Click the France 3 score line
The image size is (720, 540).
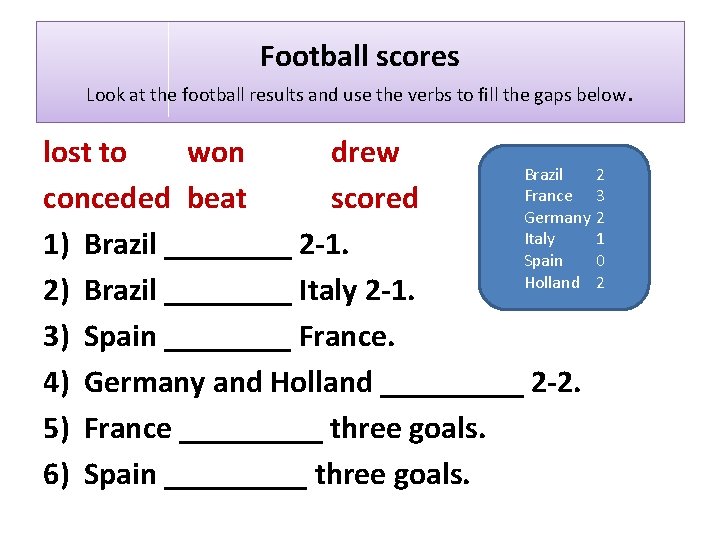(564, 196)
